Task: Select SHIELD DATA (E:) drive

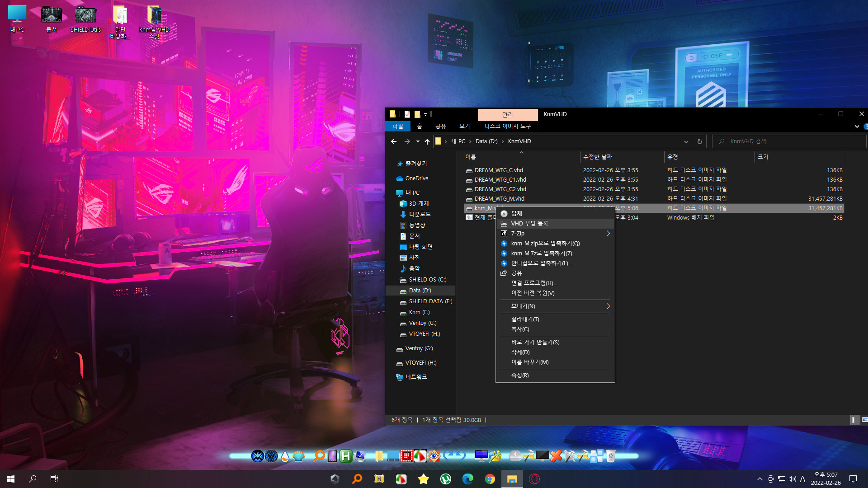Action: coord(430,301)
